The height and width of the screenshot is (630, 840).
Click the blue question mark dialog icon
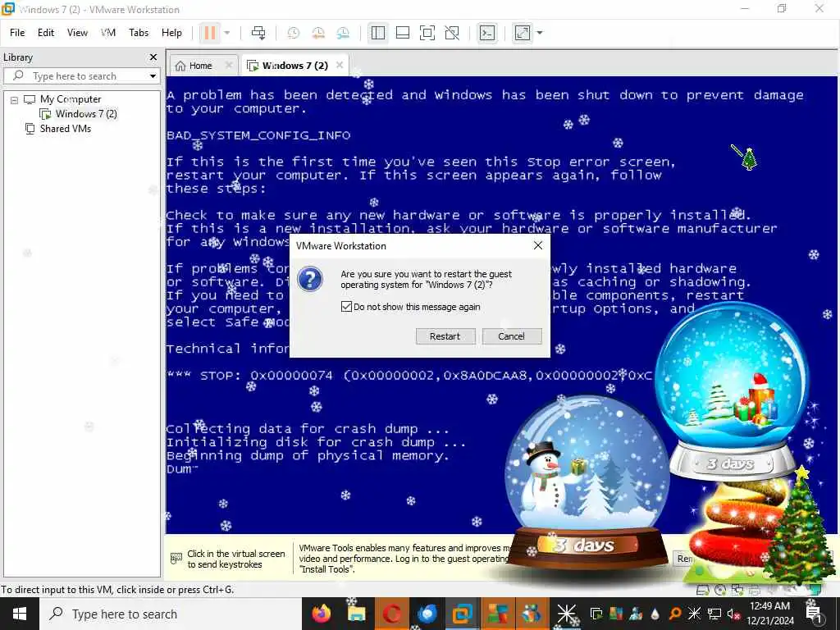(310, 279)
